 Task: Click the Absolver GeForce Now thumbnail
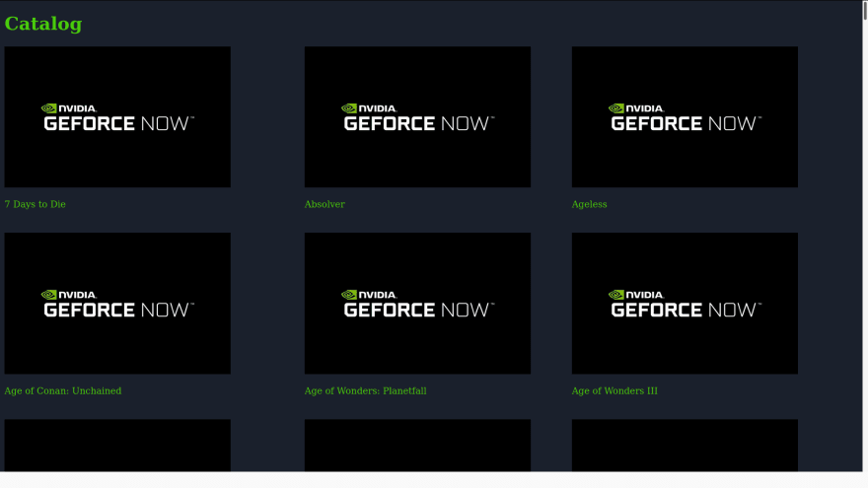[417, 116]
